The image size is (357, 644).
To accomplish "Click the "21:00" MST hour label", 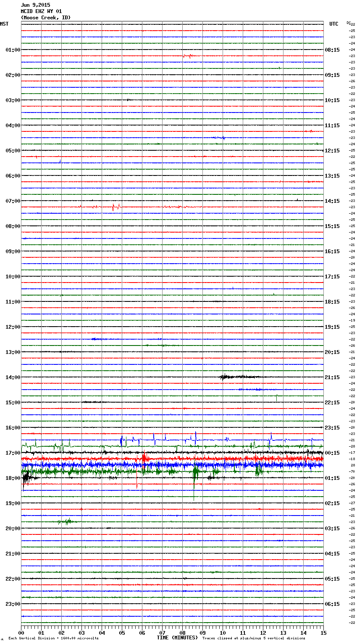I will pyautogui.click(x=13, y=554).
